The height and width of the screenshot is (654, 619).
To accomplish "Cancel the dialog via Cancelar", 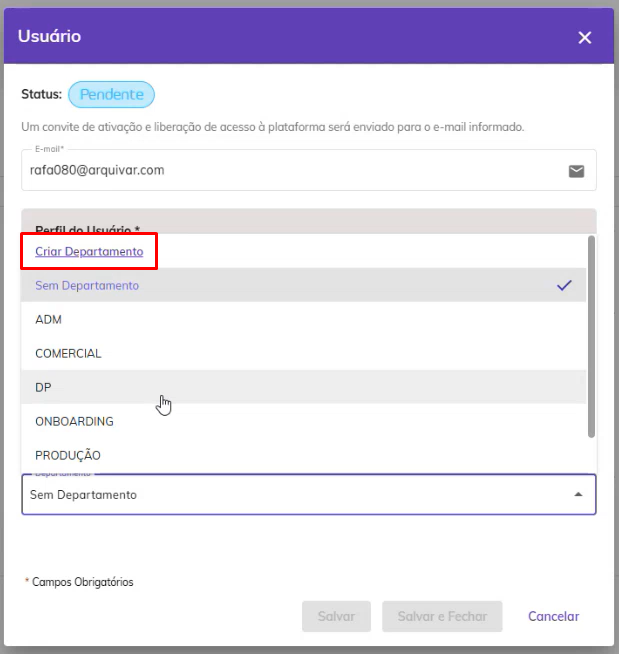I will tap(554, 616).
